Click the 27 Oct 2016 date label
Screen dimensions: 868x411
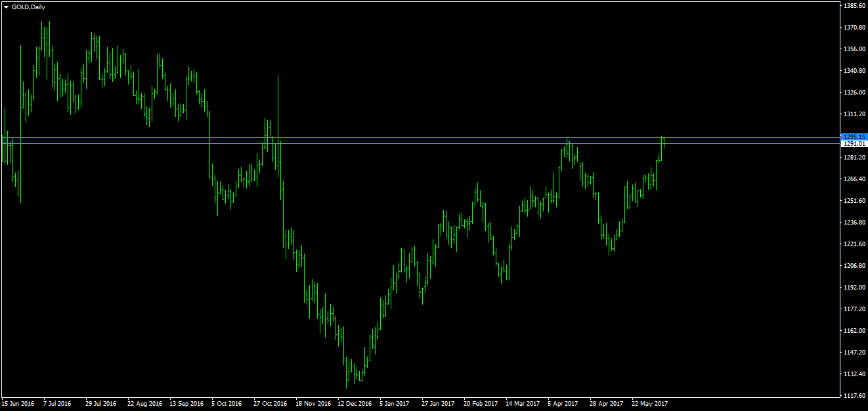tap(271, 404)
